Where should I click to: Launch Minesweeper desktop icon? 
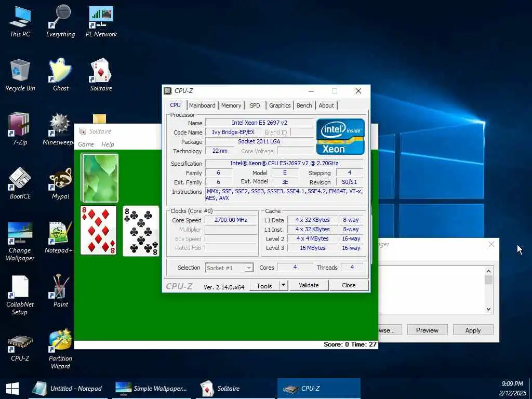60,129
